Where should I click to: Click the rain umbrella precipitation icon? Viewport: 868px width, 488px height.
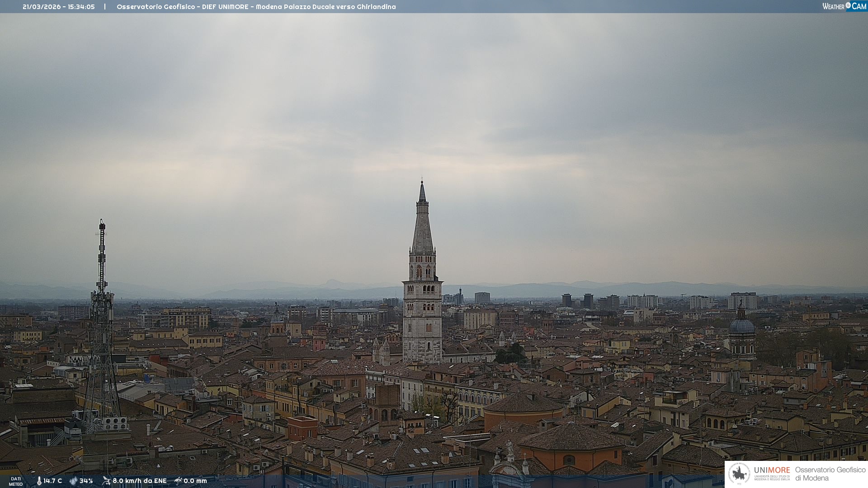click(x=178, y=481)
